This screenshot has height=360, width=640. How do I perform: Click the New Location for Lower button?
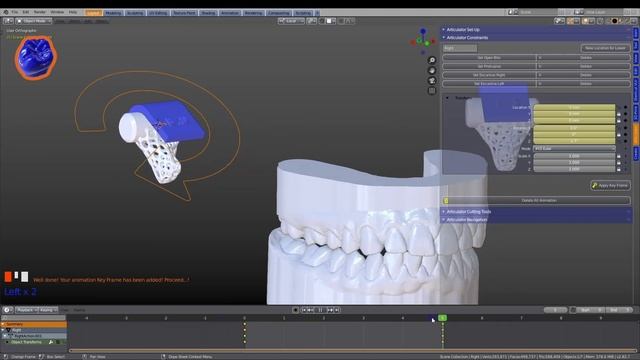(605, 48)
